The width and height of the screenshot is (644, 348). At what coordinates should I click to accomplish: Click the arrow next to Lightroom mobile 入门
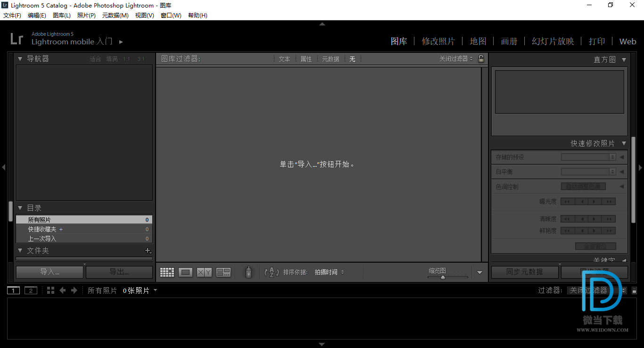click(x=121, y=41)
